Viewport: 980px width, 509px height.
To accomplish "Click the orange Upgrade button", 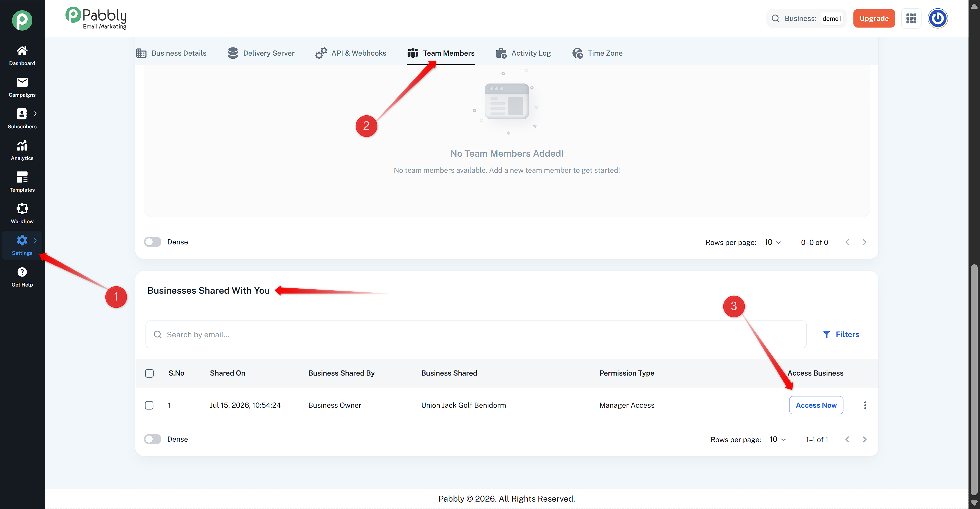I will (874, 18).
